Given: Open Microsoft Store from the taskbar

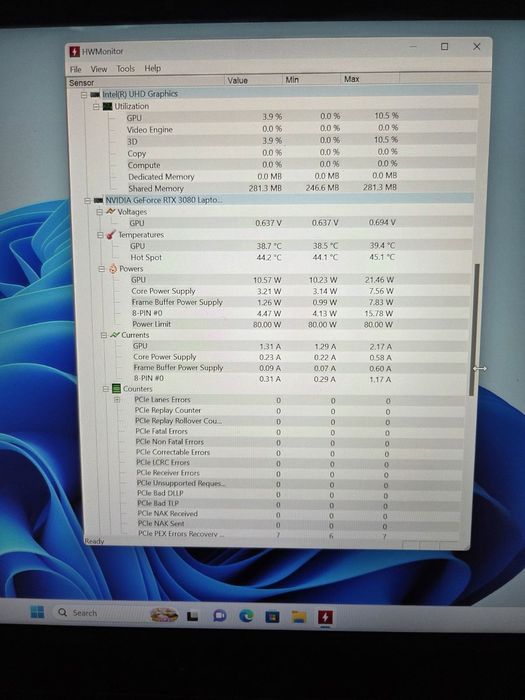Looking at the screenshot, I should (272, 617).
